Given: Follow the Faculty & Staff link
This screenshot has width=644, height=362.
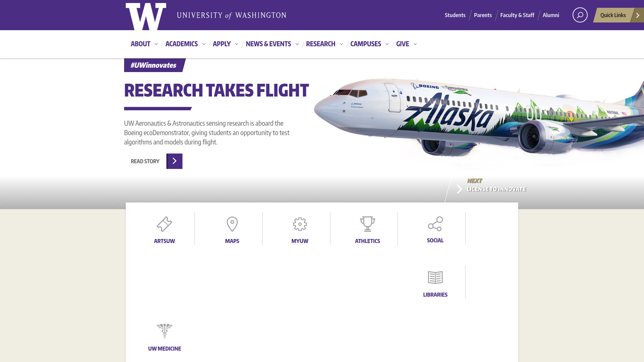Looking at the screenshot, I should 517,15.
